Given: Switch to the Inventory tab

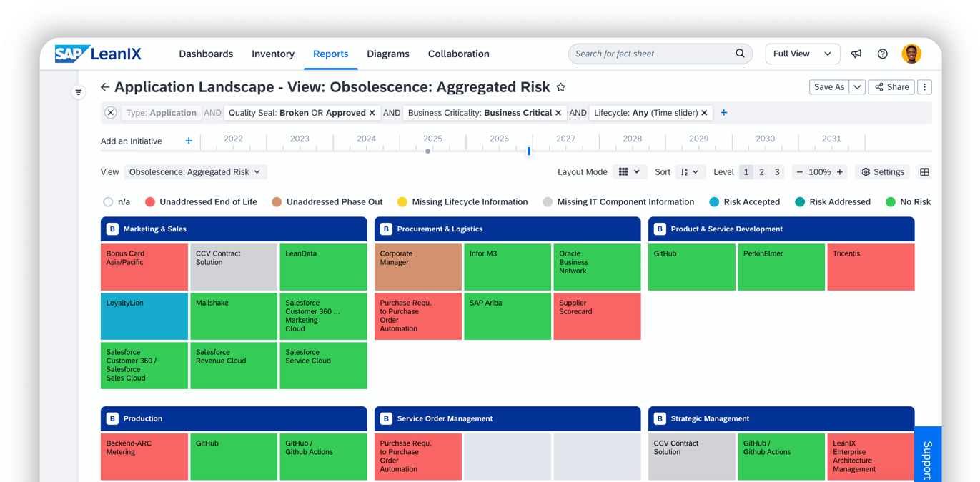Looking at the screenshot, I should coord(273,54).
